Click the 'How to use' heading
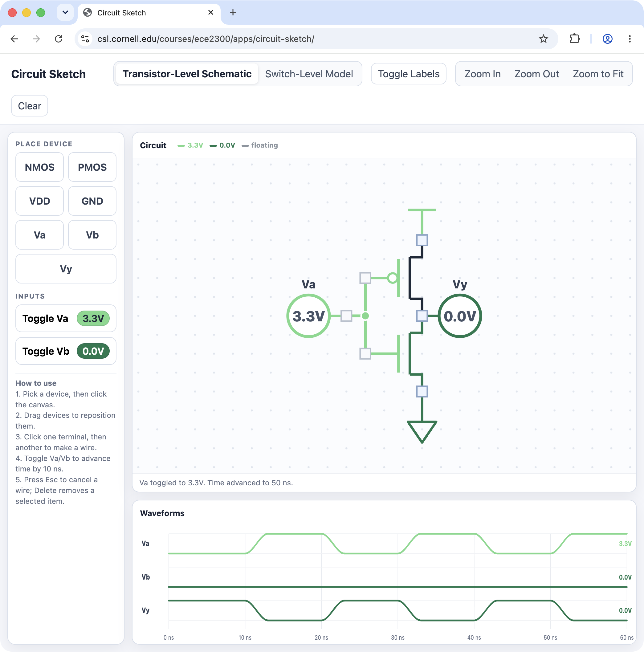Viewport: 644px width, 652px height. [36, 383]
